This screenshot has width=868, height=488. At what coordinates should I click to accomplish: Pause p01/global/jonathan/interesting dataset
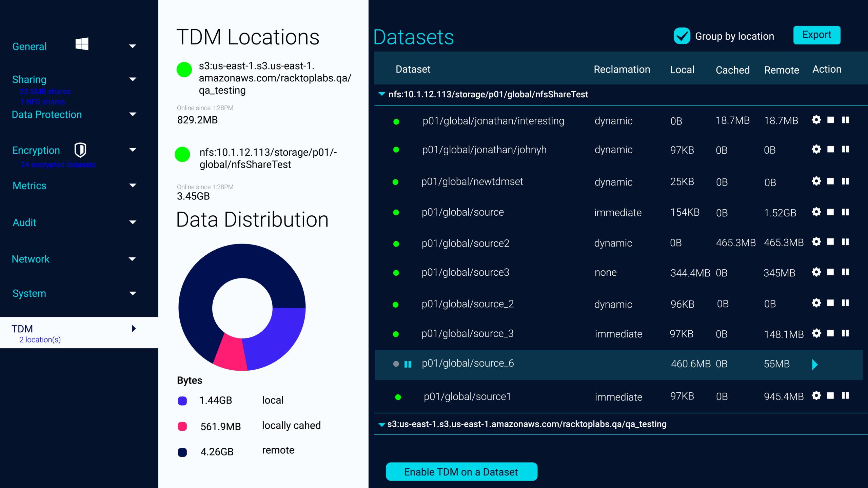tap(845, 120)
